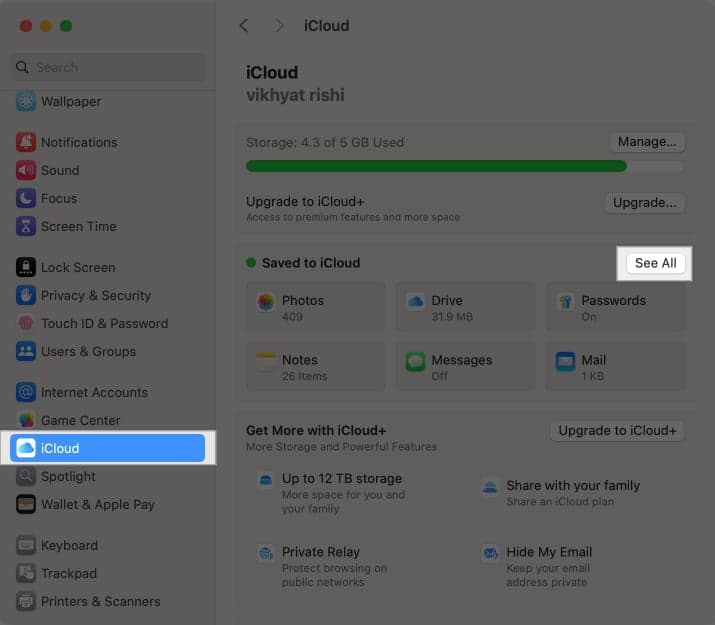Open the Screen Time hourglass icon
The width and height of the screenshot is (715, 625).
click(26, 226)
